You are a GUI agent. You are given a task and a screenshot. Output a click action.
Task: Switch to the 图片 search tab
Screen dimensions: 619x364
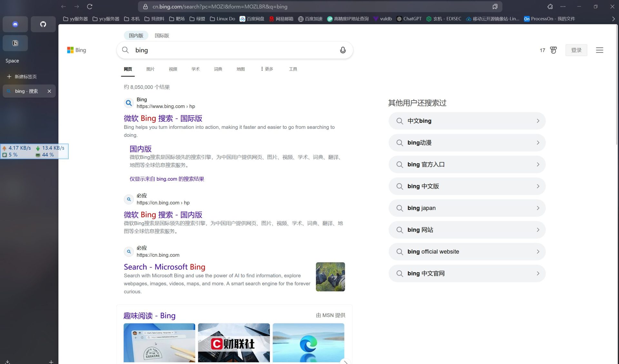[151, 69]
